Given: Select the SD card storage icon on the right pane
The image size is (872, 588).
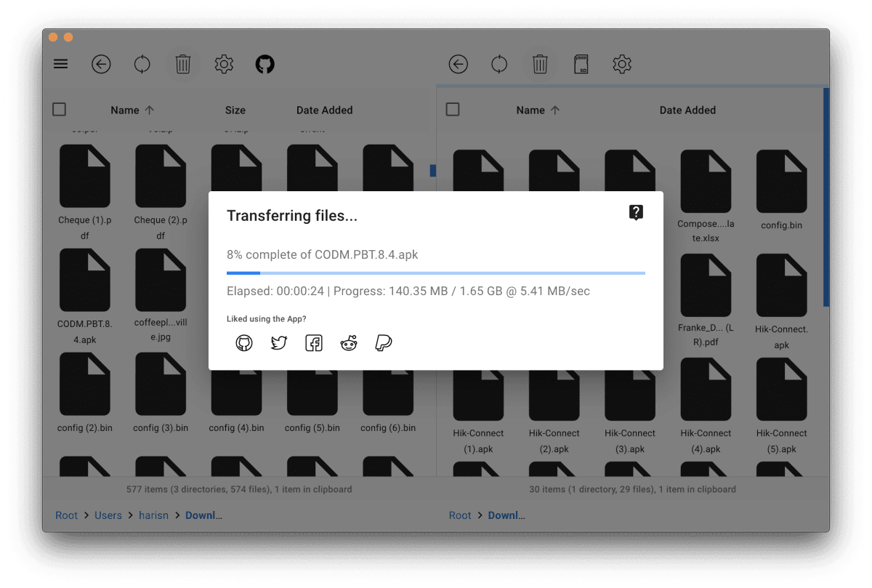Looking at the screenshot, I should (x=581, y=64).
